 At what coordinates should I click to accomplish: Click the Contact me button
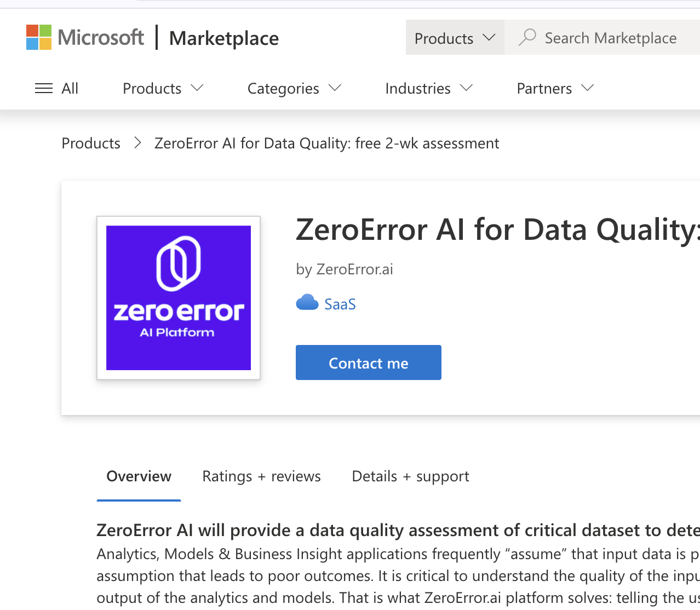pos(368,362)
